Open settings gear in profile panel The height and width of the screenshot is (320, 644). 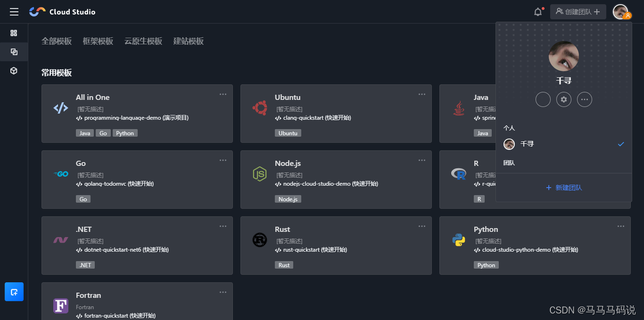pos(564,100)
